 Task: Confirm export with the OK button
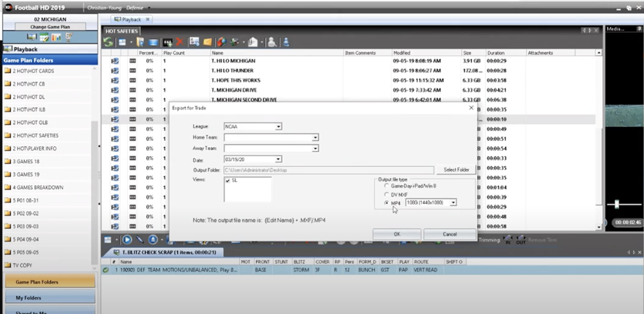(397, 234)
